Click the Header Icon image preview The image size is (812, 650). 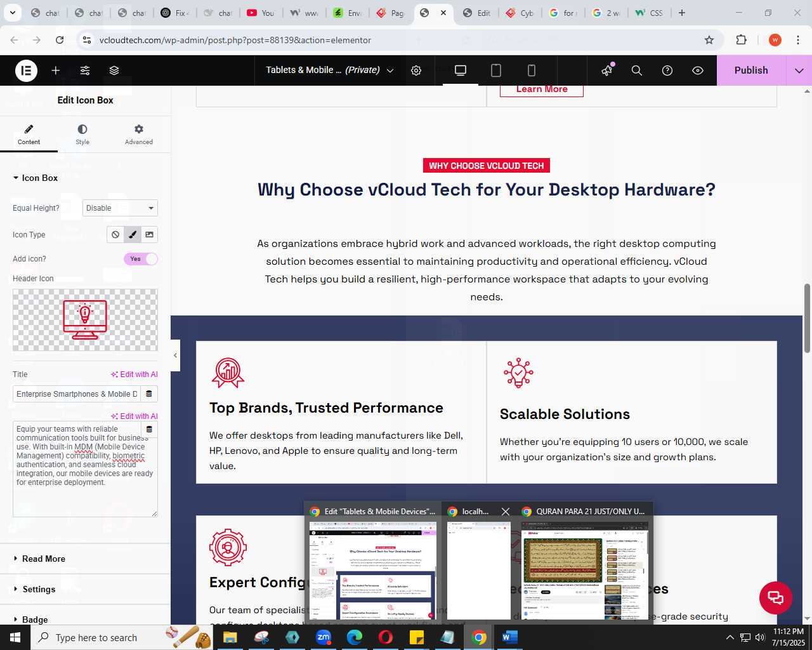[85, 320]
